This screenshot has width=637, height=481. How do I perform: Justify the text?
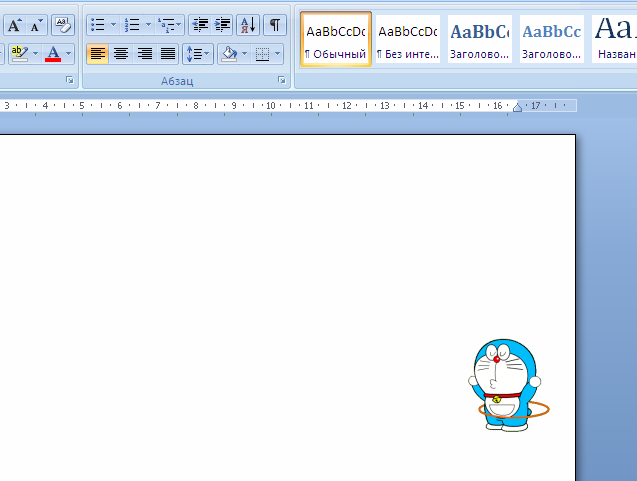[167, 54]
